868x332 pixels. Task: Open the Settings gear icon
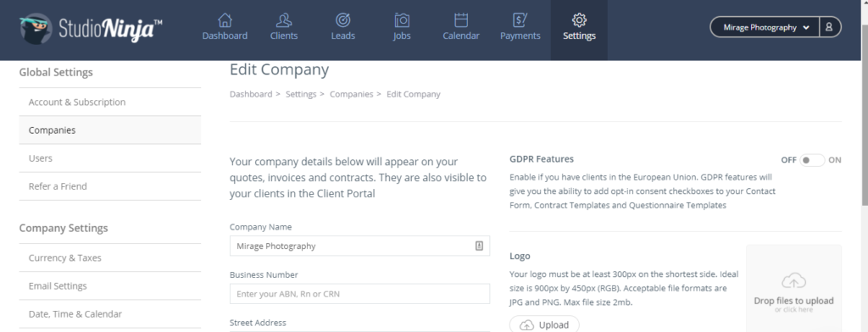(x=579, y=20)
